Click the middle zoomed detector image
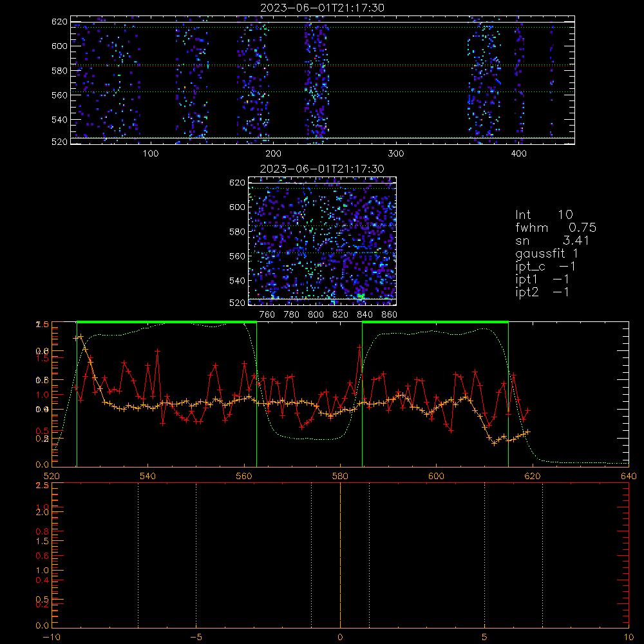Screen dimensions: 644x644 322,241
